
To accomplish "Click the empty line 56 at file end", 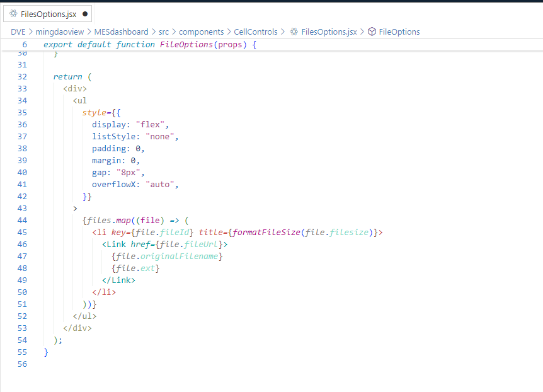I will 189,364.
